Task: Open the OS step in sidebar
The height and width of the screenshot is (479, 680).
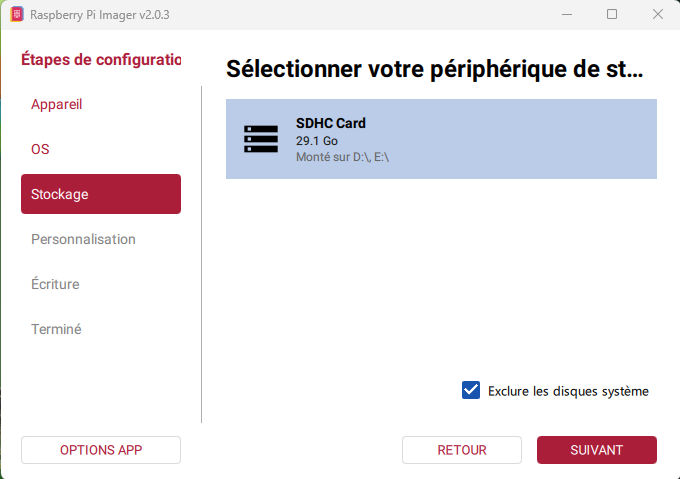Action: (40, 149)
